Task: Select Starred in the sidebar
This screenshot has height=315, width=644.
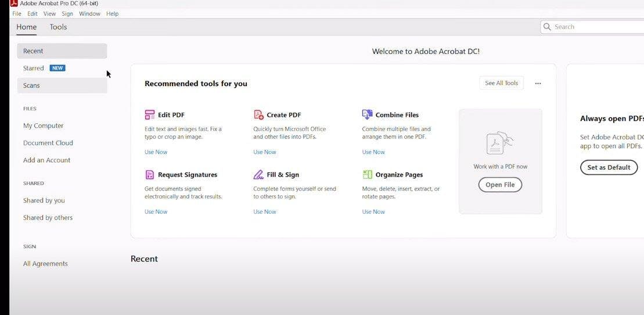Action: tap(33, 68)
